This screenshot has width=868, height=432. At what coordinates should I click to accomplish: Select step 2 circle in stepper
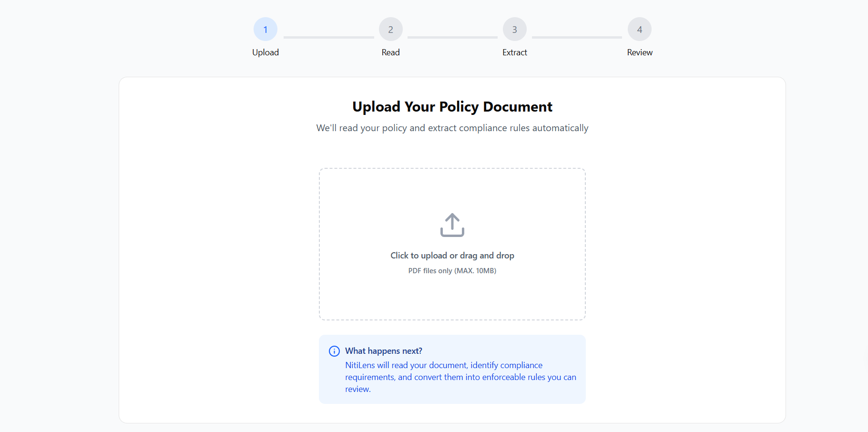390,30
